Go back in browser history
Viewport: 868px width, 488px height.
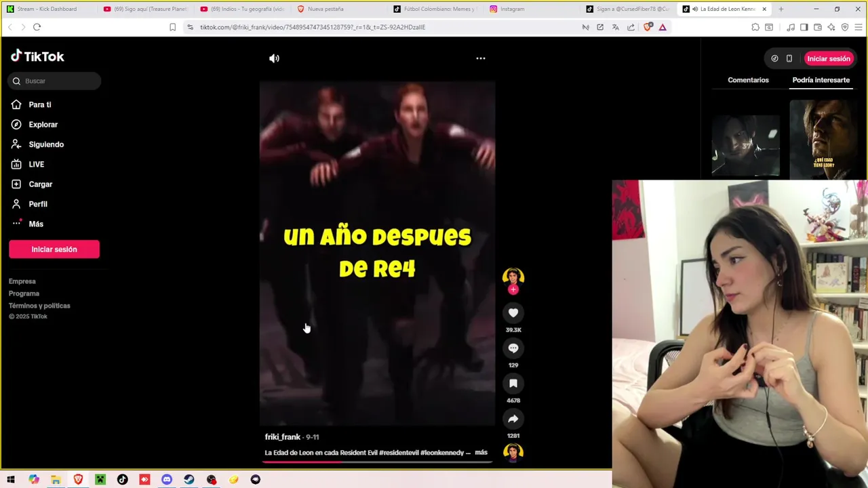[9, 27]
